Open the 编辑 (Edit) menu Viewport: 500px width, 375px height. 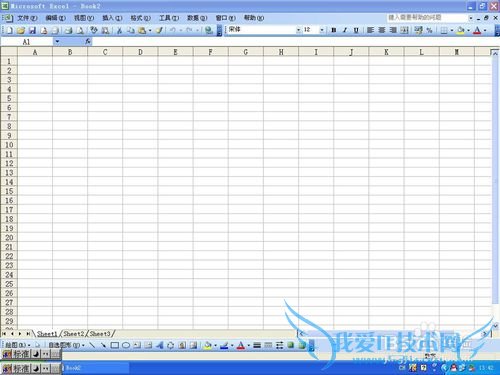pyautogui.click(x=55, y=18)
